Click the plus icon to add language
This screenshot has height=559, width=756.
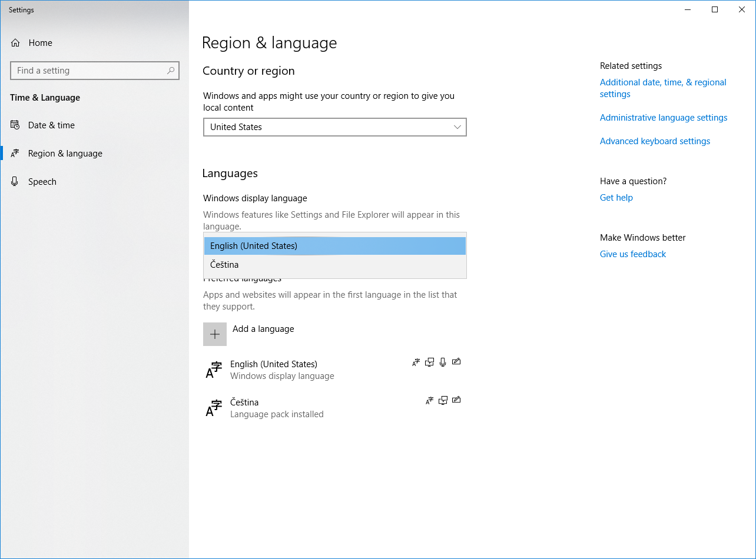point(215,334)
